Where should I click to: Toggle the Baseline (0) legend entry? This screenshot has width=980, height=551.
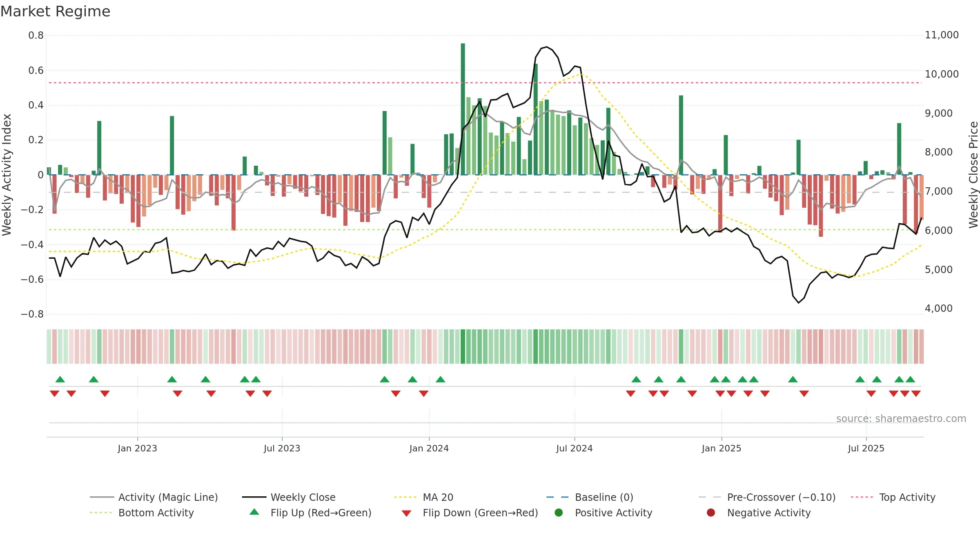pos(590,497)
